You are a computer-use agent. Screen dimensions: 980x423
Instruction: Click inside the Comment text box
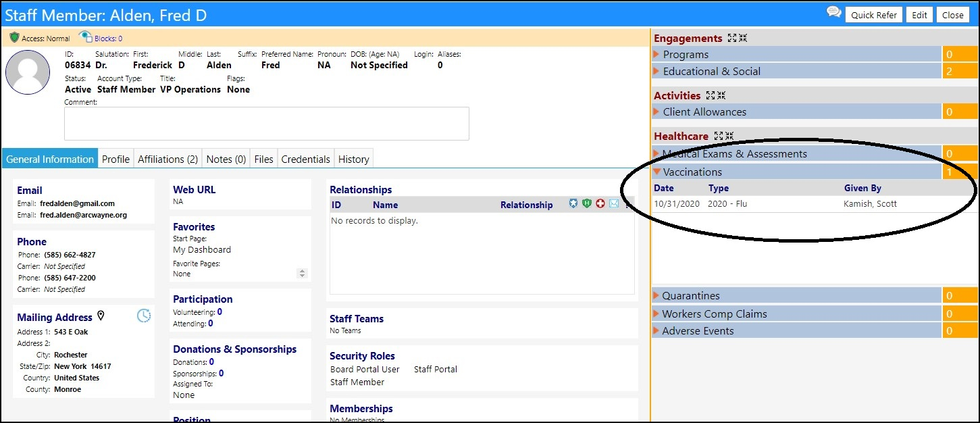[267, 124]
